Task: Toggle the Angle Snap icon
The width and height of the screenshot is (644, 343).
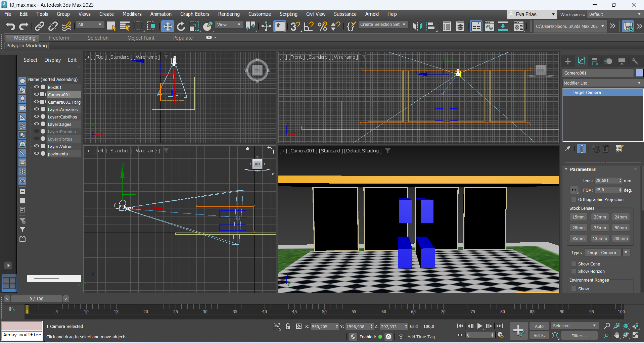Action: [309, 26]
